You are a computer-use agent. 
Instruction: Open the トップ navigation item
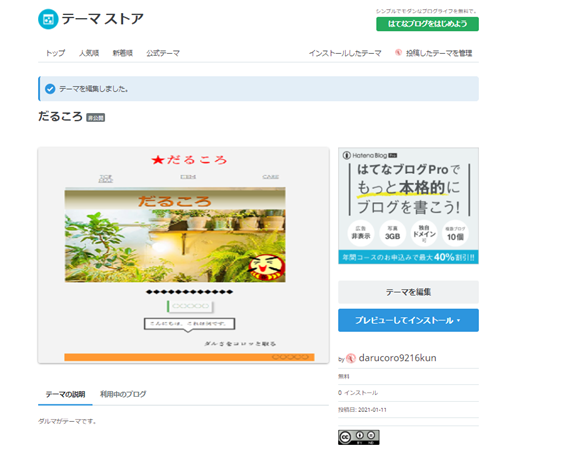point(55,53)
